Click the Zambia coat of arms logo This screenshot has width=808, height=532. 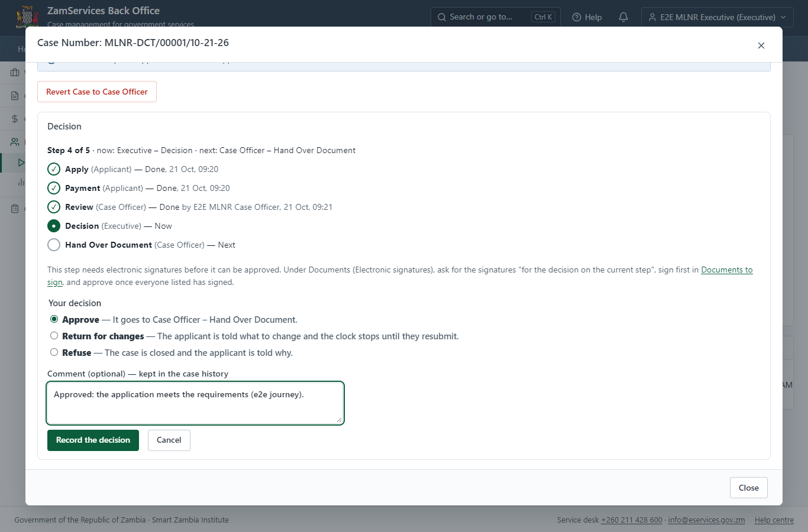pyautogui.click(x=27, y=17)
